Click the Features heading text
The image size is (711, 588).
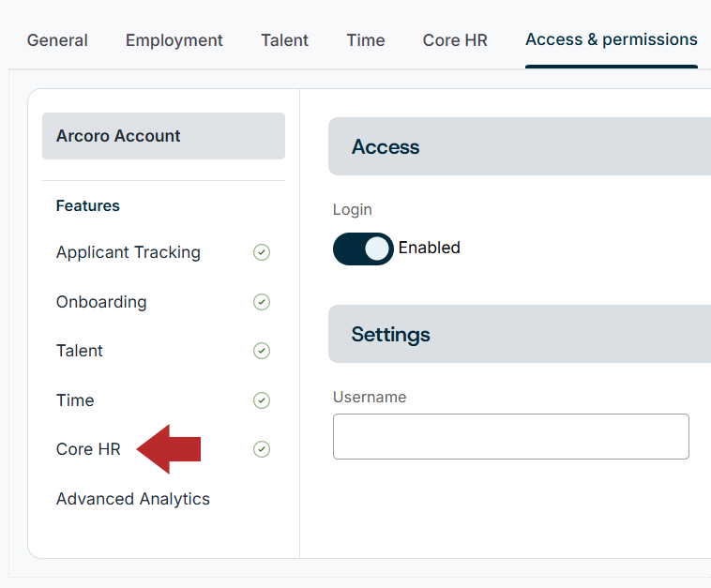88,205
